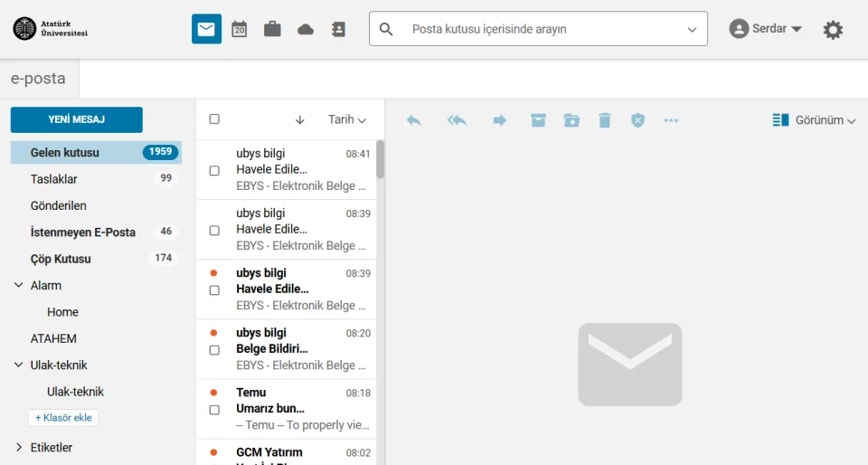Click the message list scrollbar
Viewport: 868px width, 465px height.
381,159
